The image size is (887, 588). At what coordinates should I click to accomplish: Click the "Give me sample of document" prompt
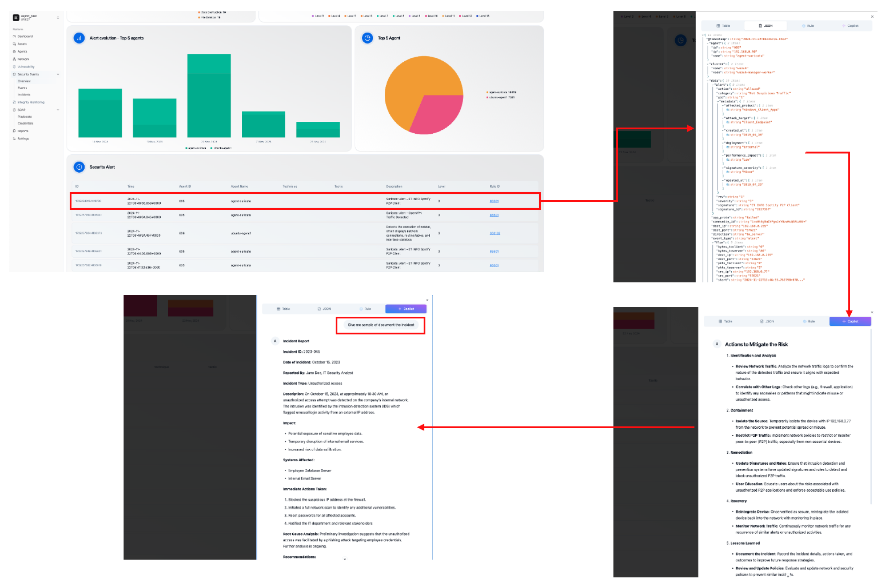381,325
